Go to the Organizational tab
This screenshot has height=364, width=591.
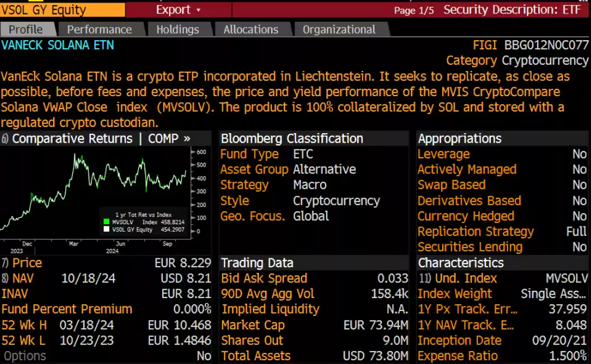(x=339, y=30)
